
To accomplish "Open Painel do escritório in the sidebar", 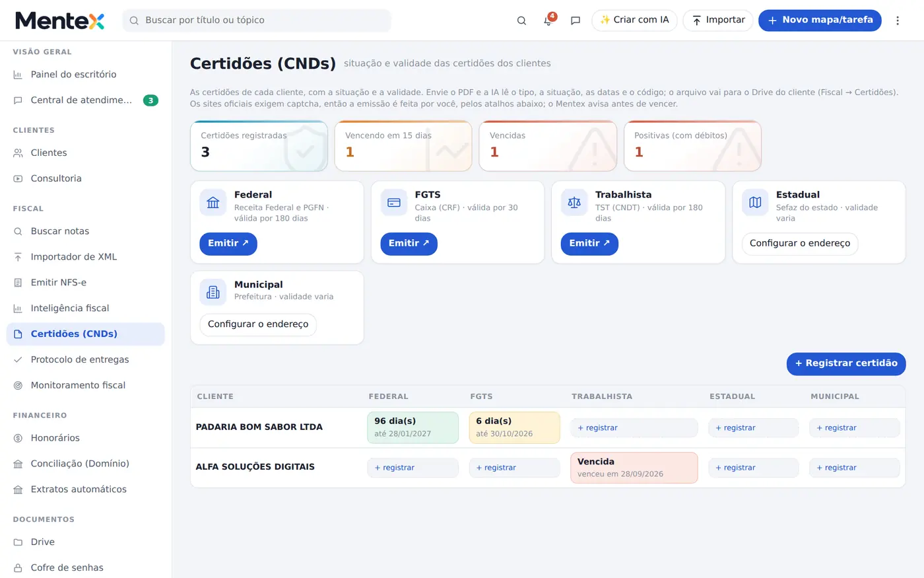I will [x=86, y=75].
